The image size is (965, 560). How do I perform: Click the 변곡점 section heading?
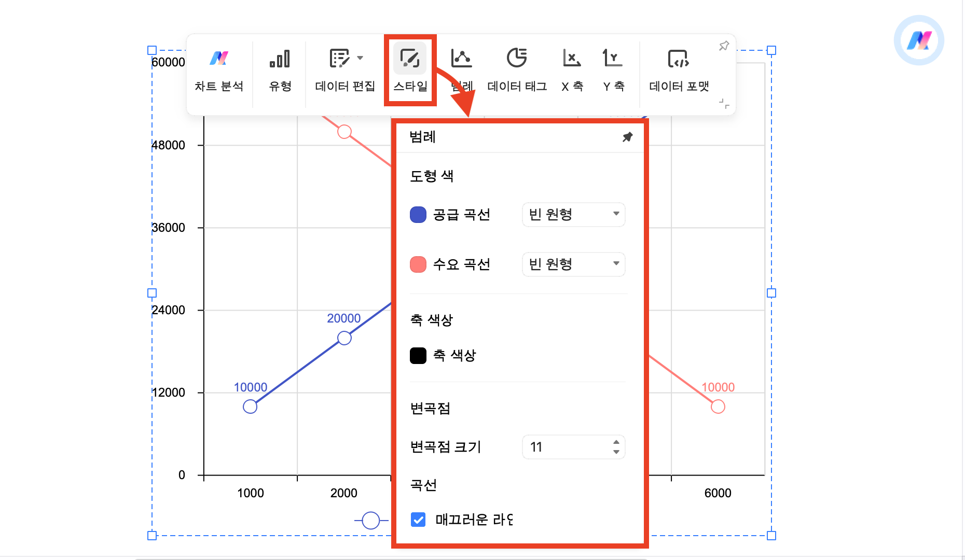[x=430, y=409]
